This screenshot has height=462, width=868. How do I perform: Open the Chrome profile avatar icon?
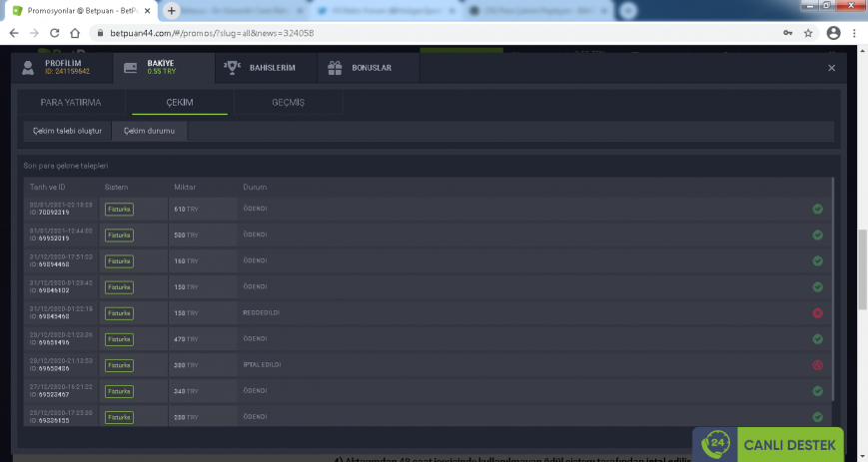tap(833, 33)
